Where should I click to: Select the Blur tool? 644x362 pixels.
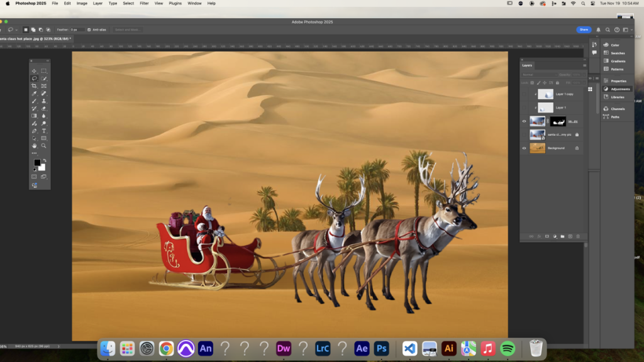point(43,116)
